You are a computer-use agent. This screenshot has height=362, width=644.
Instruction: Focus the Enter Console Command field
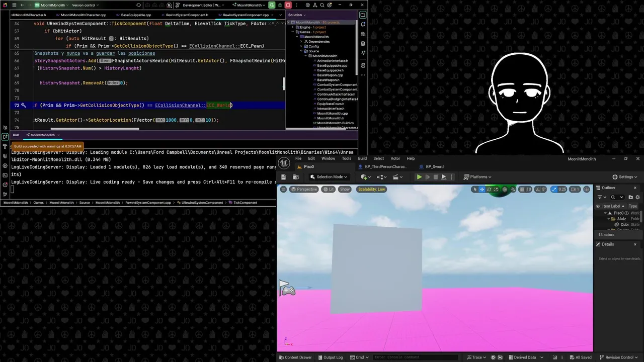click(417, 357)
